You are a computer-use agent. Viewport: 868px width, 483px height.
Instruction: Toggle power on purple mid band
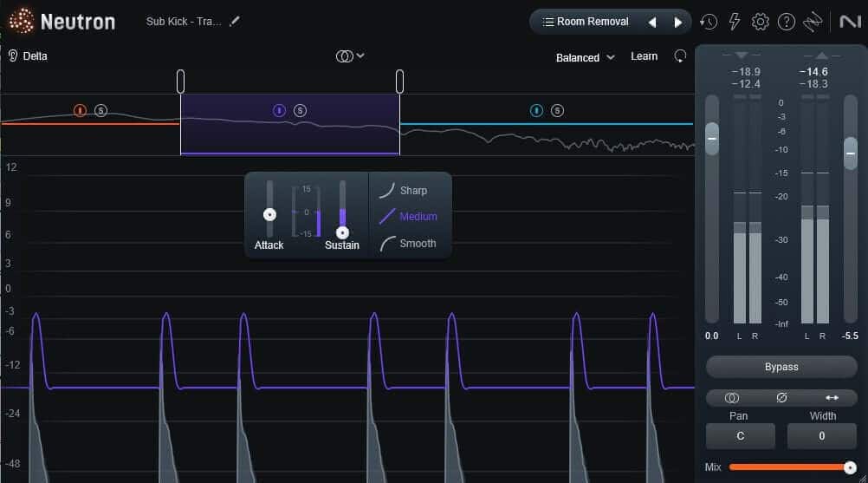click(x=279, y=110)
